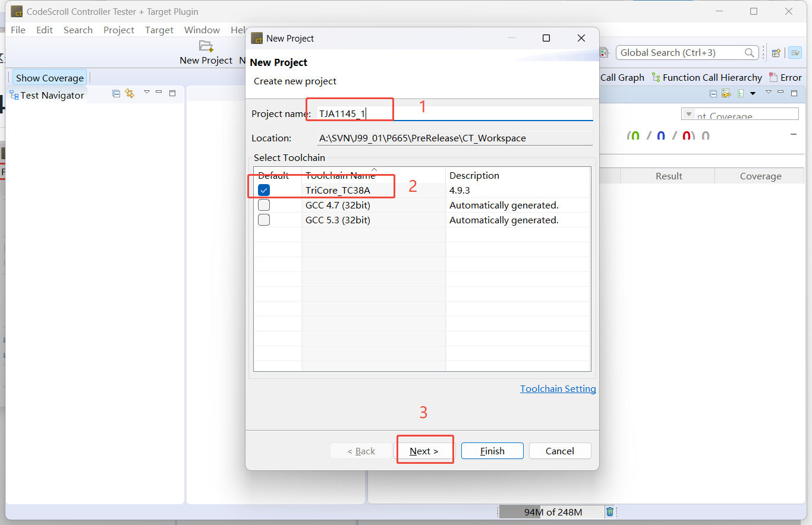The image size is (812, 525).
Task: Click the Project name text field
Action: pyautogui.click(x=455, y=113)
